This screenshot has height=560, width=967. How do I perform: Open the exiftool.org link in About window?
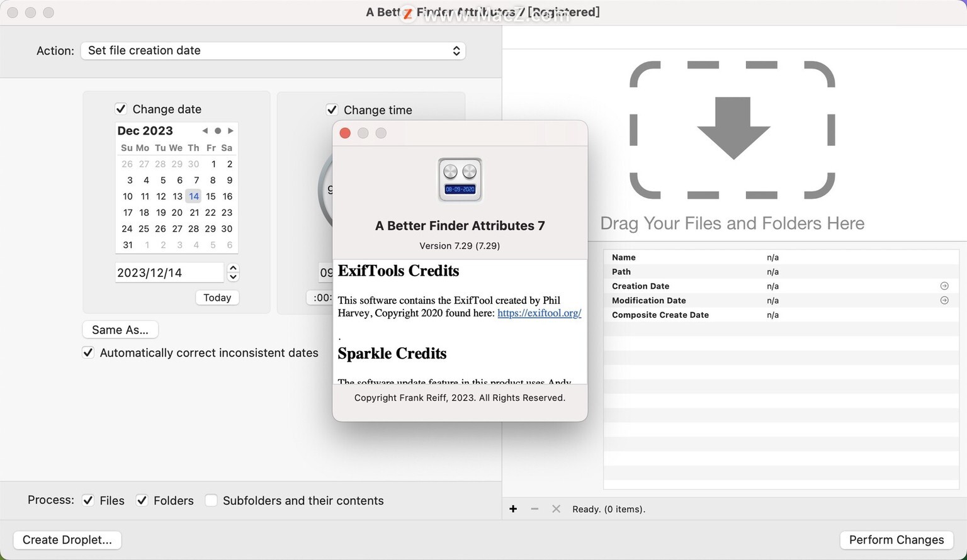click(x=540, y=313)
